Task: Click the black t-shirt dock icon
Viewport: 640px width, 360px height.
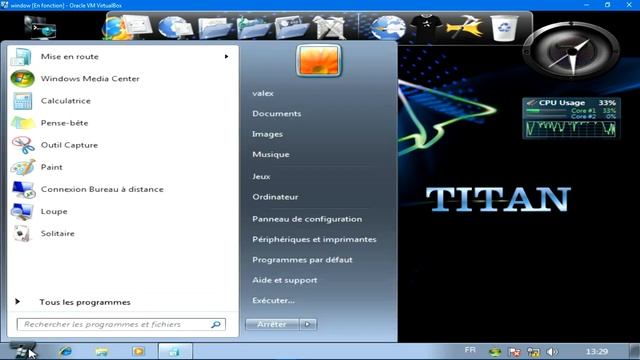Action: click(426, 28)
